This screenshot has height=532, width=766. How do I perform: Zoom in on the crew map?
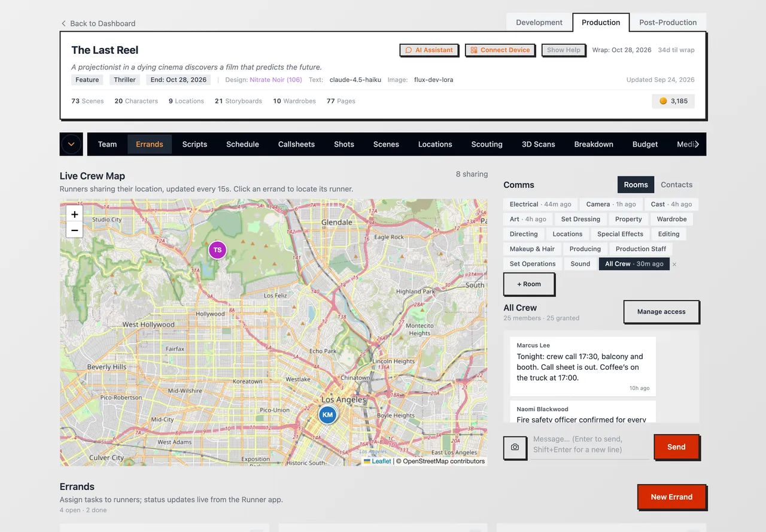74,214
